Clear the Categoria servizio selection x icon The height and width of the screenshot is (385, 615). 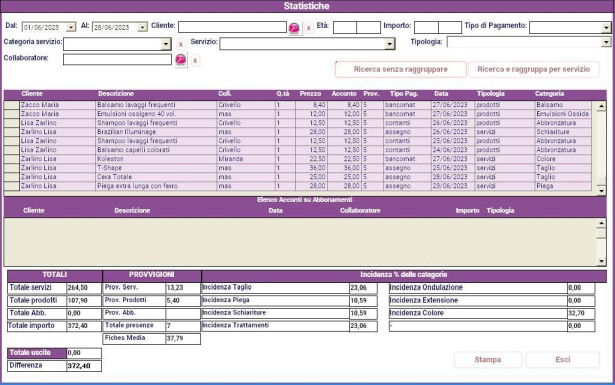[180, 44]
